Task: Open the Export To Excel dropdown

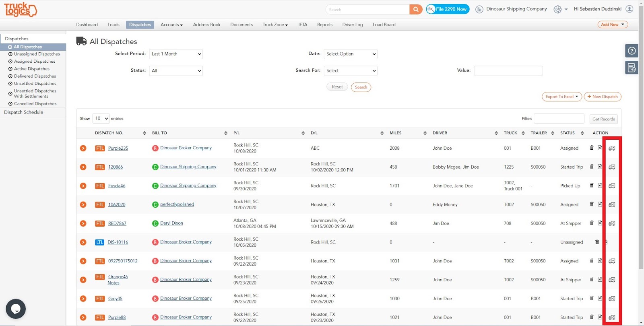Action: 562,97
